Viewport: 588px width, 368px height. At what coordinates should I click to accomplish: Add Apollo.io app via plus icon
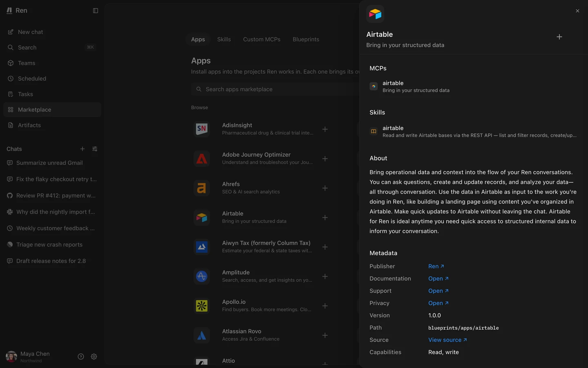(x=325, y=306)
